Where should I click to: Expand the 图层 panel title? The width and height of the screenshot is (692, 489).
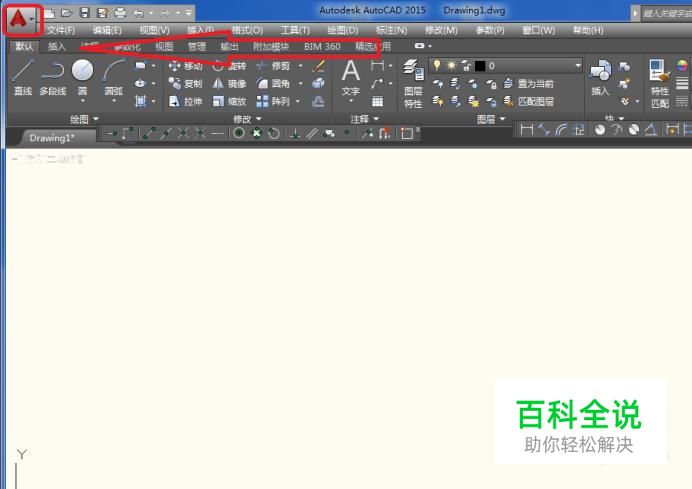click(x=491, y=119)
